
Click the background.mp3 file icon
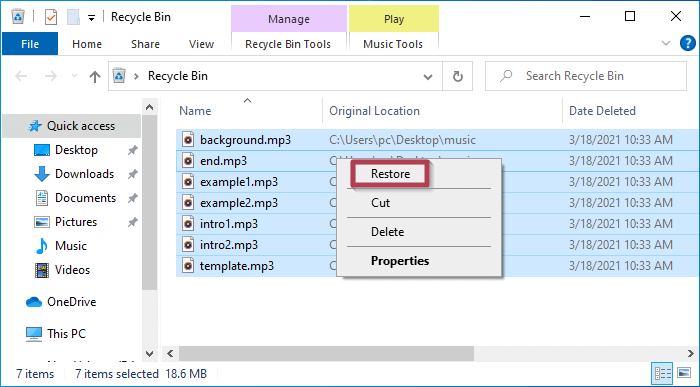click(188, 140)
